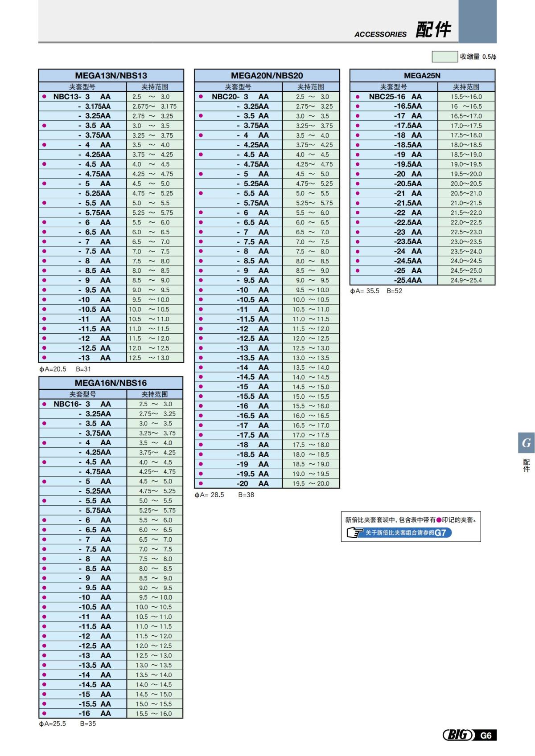Click the G section tab on right edge
Viewport: 535px width, 756px height.
(526, 443)
